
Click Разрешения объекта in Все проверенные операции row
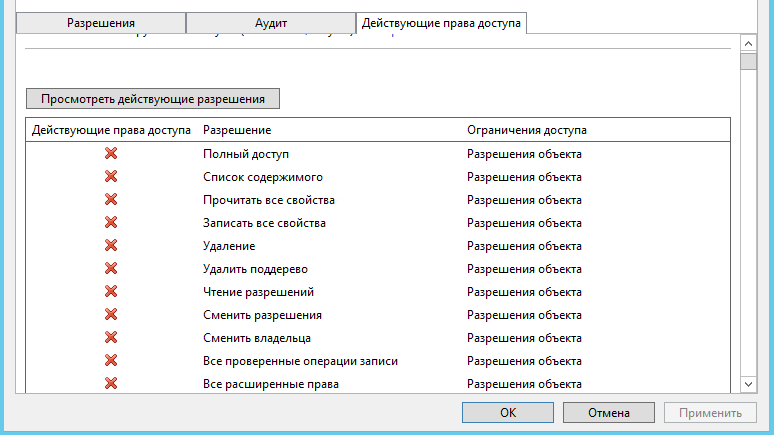(x=524, y=361)
